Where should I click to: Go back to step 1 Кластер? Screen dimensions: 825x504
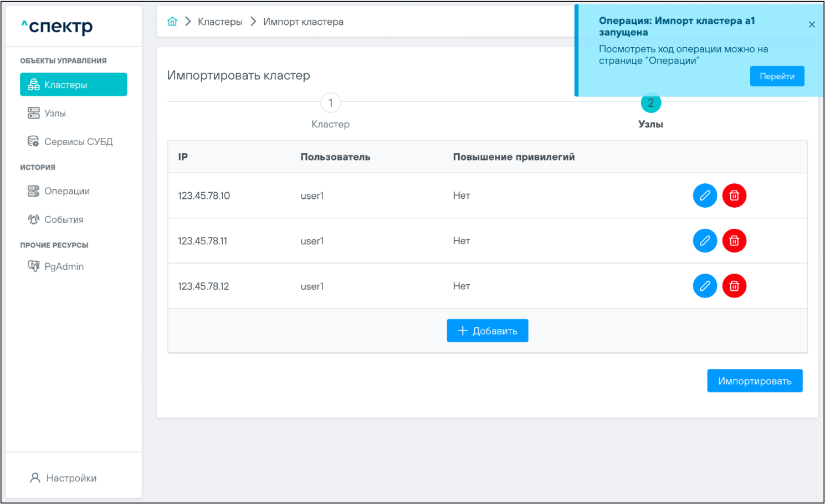point(330,103)
